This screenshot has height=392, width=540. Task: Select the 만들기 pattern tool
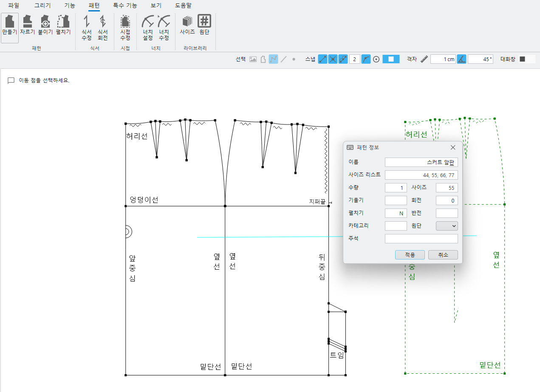(x=10, y=28)
